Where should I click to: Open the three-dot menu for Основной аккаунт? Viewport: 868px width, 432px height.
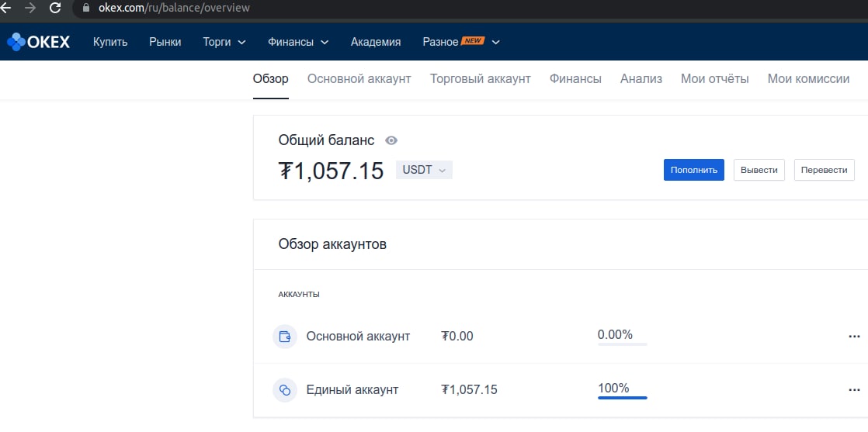[x=854, y=337]
